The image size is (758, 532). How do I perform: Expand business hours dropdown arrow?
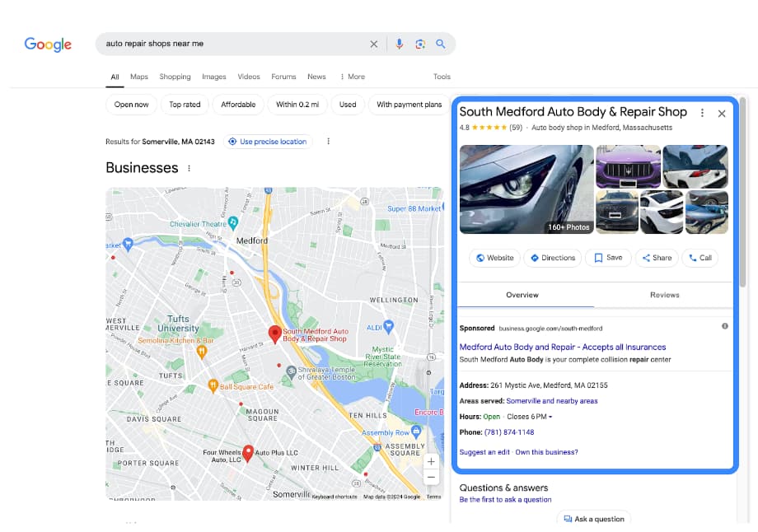pyautogui.click(x=550, y=417)
